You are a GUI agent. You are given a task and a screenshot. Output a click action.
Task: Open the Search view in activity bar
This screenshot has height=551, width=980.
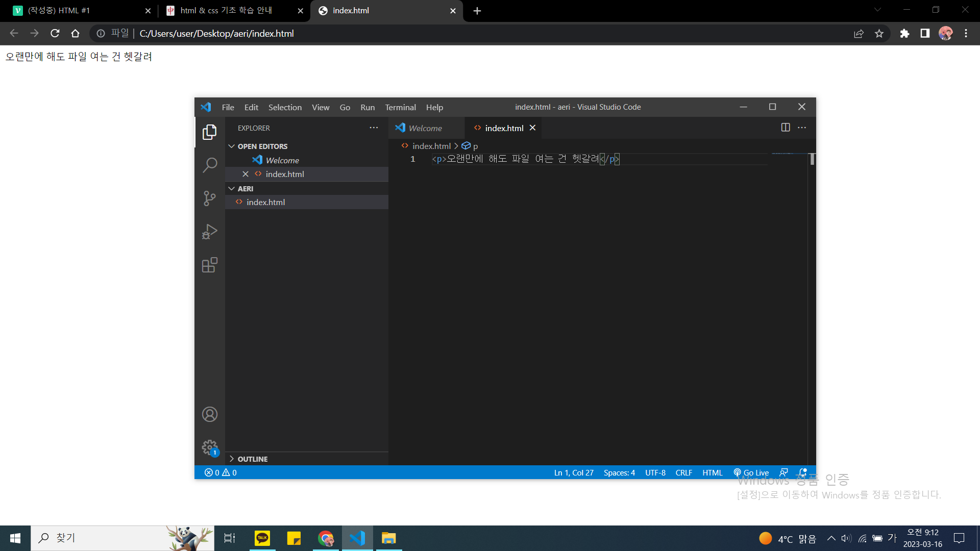(209, 165)
